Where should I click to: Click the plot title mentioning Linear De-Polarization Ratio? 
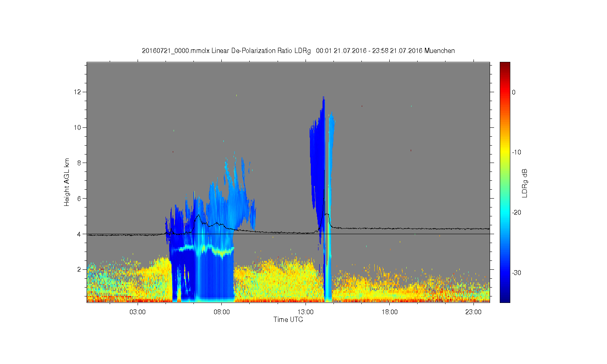(298, 51)
